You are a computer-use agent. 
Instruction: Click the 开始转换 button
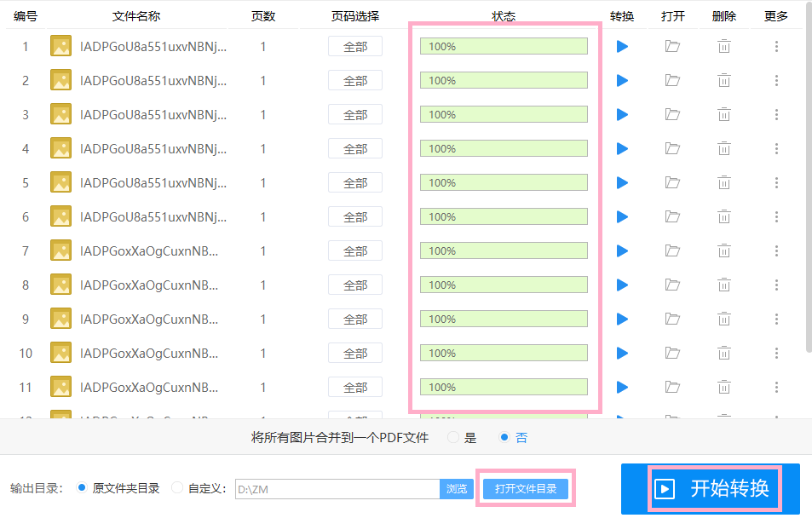point(734,488)
